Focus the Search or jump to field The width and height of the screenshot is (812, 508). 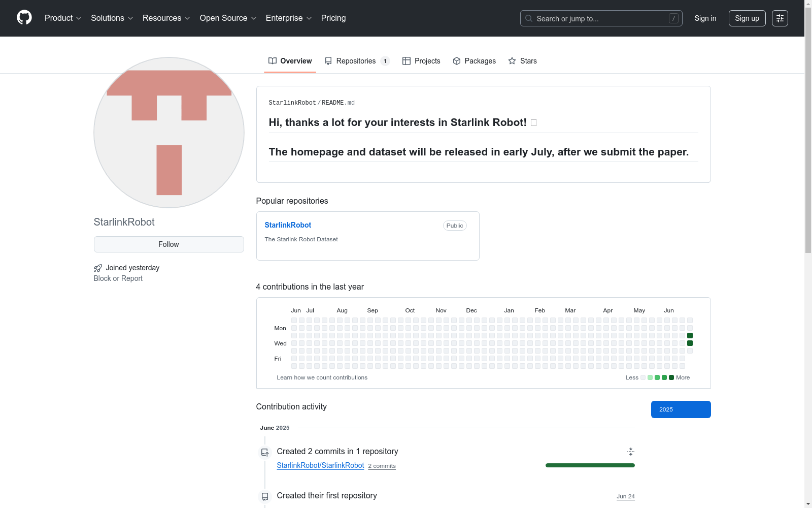point(601,18)
